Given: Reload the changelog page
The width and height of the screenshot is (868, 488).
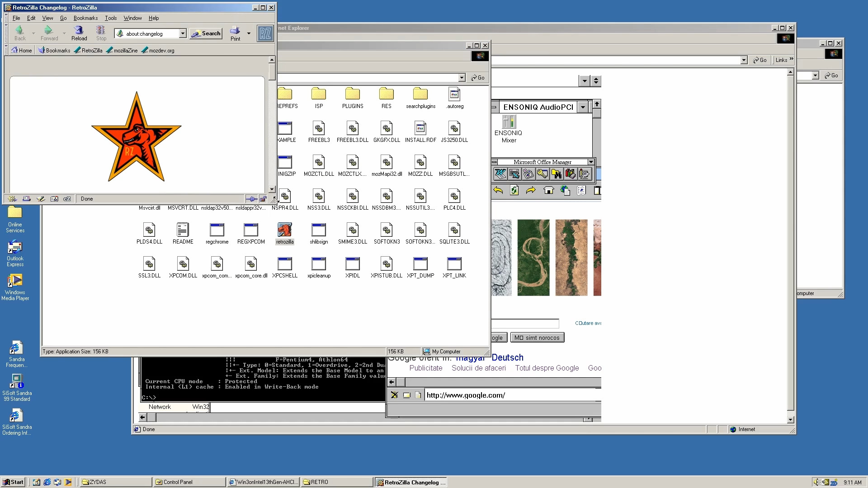Looking at the screenshot, I should coord(79,33).
